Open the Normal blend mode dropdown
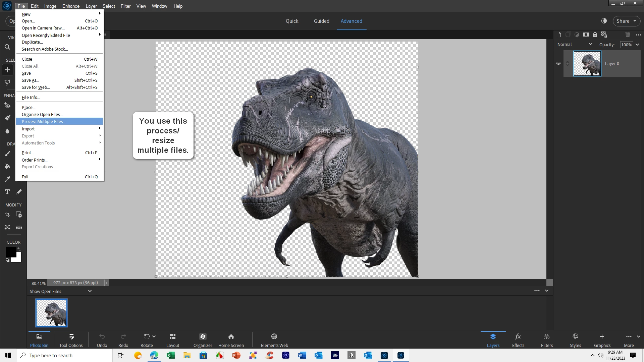 tap(575, 44)
